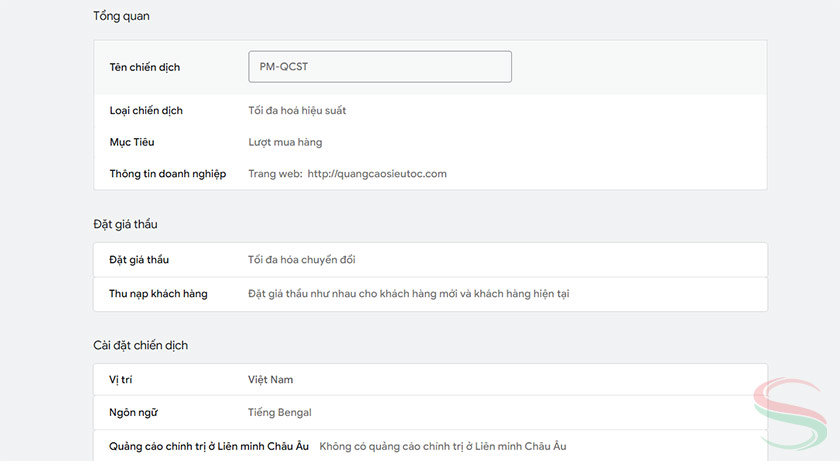Click the Tổng quan section heading
The height and width of the screenshot is (461, 840).
[x=121, y=16]
